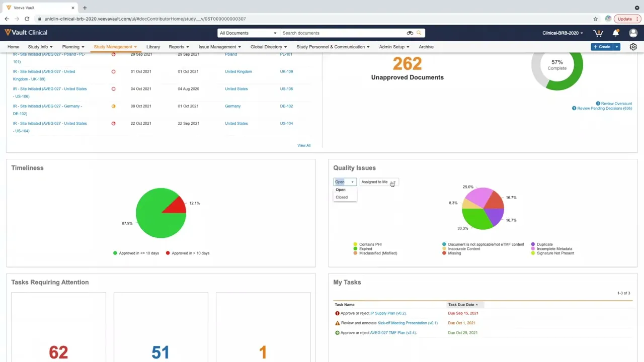Viewport: 644px width, 362px height.
Task: Bookmark the page with the star icon
Action: click(x=596, y=19)
